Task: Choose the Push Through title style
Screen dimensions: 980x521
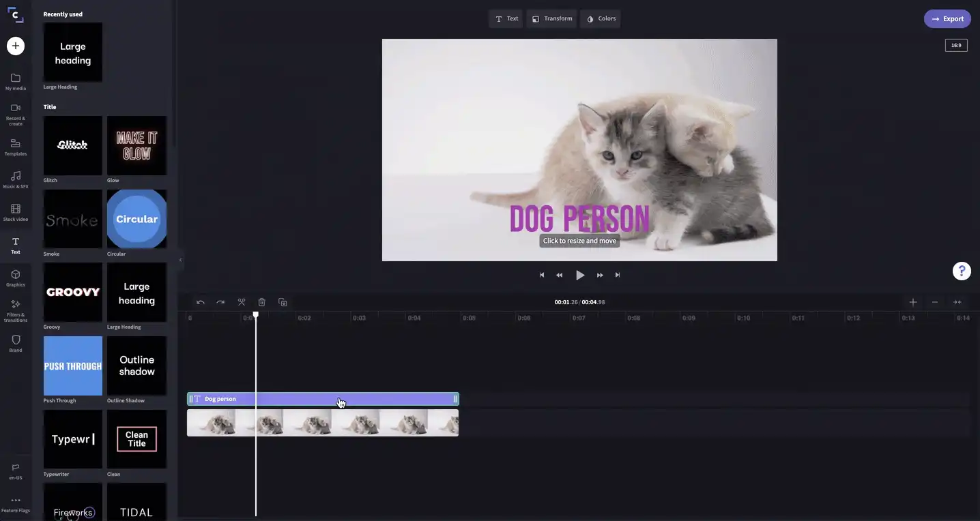Action: click(x=73, y=366)
